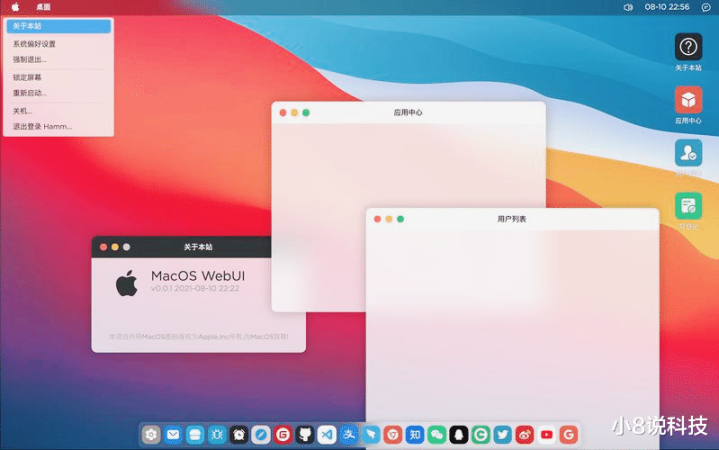The height and width of the screenshot is (450, 719).
Task: Open the GitHub dock icon
Action: [305, 434]
